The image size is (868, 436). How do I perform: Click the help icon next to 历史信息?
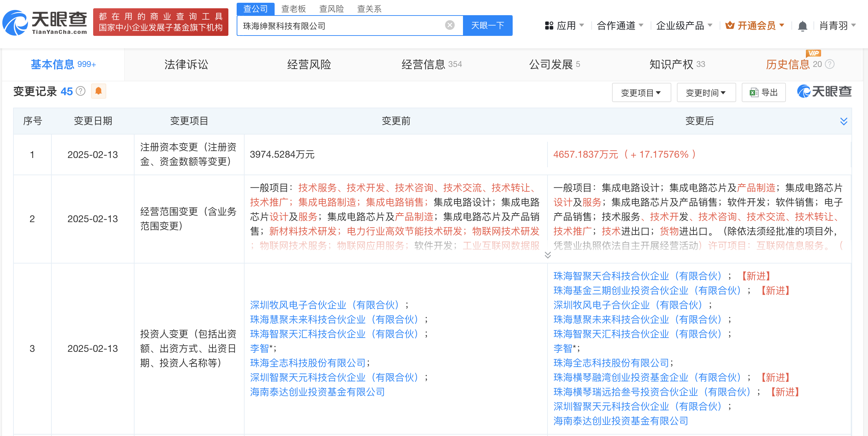[830, 64]
